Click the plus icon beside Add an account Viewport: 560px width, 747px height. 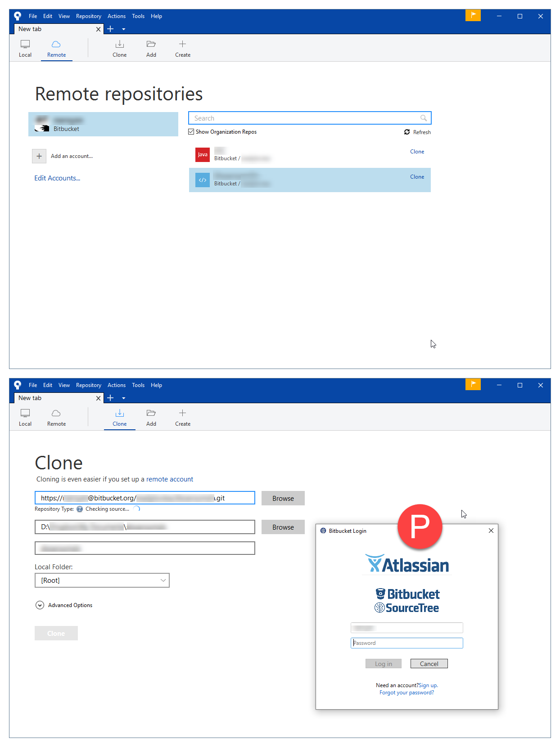pos(39,156)
